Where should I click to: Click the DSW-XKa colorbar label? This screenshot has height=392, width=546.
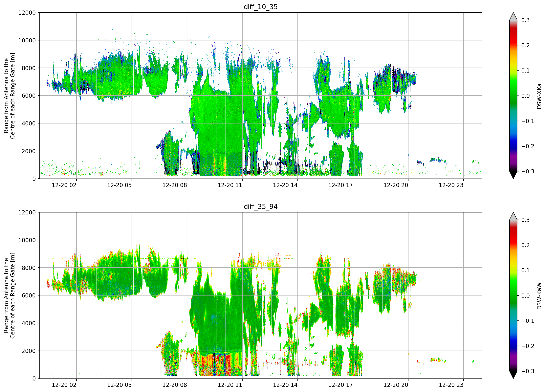pyautogui.click(x=539, y=96)
